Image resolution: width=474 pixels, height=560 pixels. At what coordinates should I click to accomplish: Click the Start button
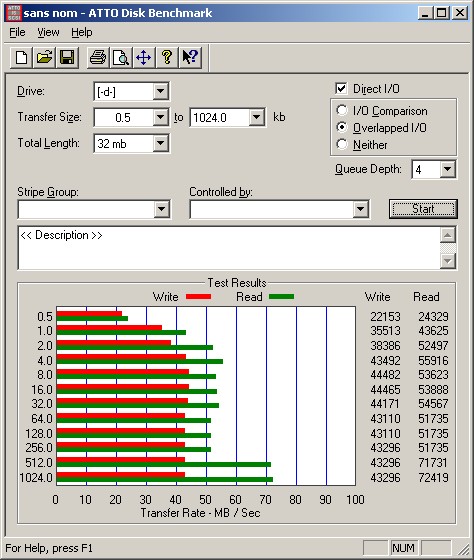click(x=423, y=209)
